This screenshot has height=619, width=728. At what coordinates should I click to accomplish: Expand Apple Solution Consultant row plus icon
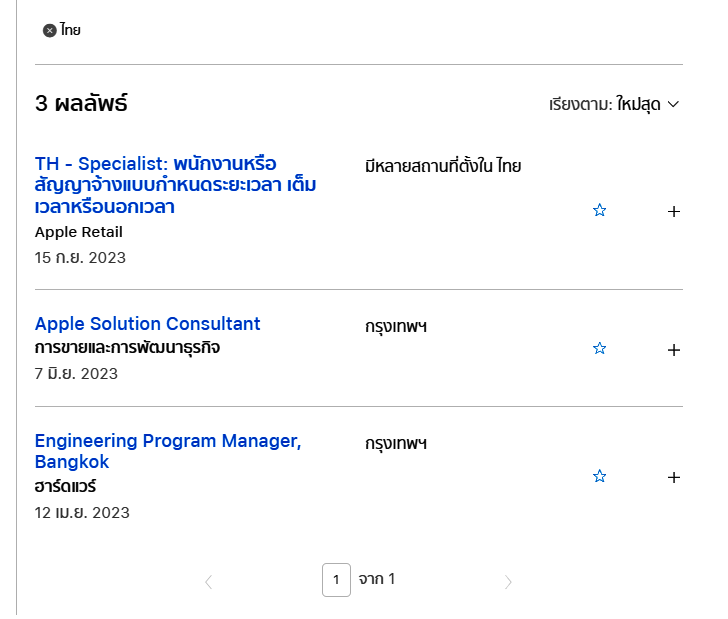tap(674, 350)
